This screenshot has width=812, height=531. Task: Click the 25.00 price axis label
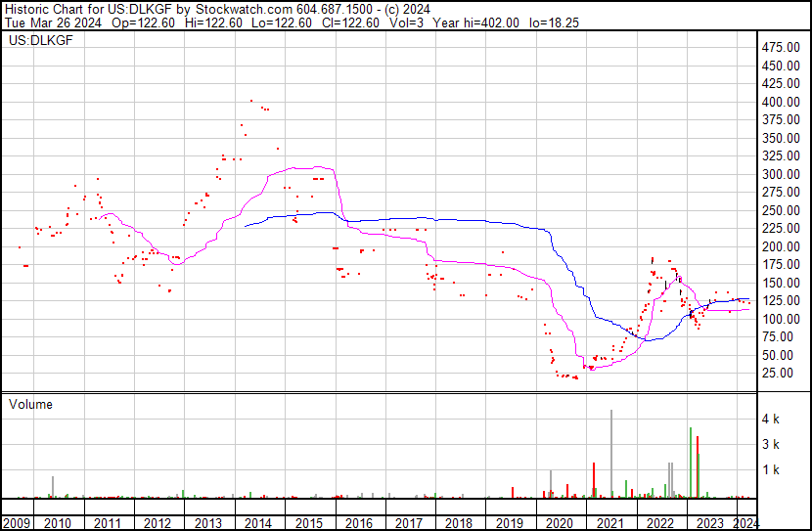[x=784, y=373]
